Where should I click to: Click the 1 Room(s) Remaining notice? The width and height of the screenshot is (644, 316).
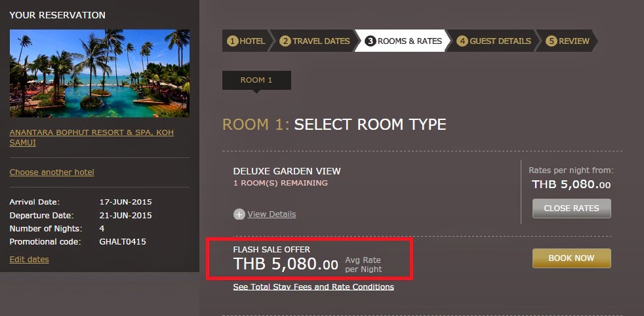click(281, 184)
